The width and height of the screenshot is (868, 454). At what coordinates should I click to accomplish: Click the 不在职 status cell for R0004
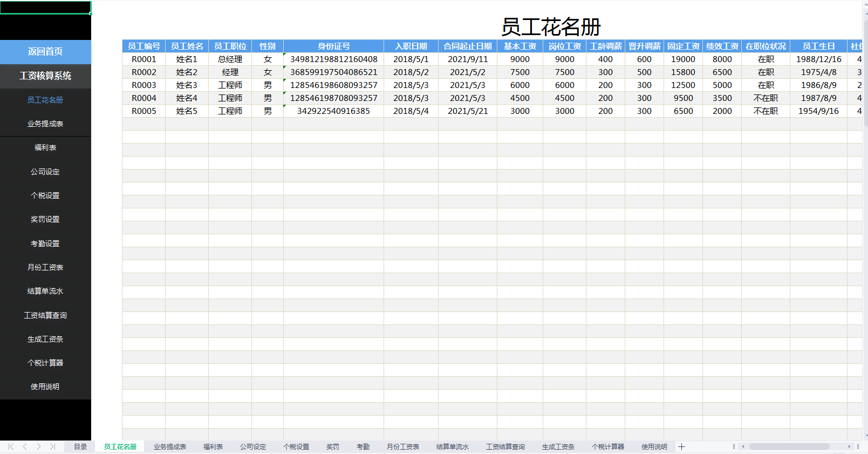click(x=765, y=98)
